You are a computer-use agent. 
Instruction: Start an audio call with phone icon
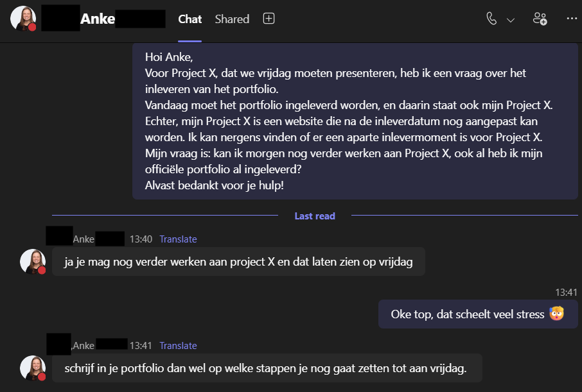pos(491,19)
